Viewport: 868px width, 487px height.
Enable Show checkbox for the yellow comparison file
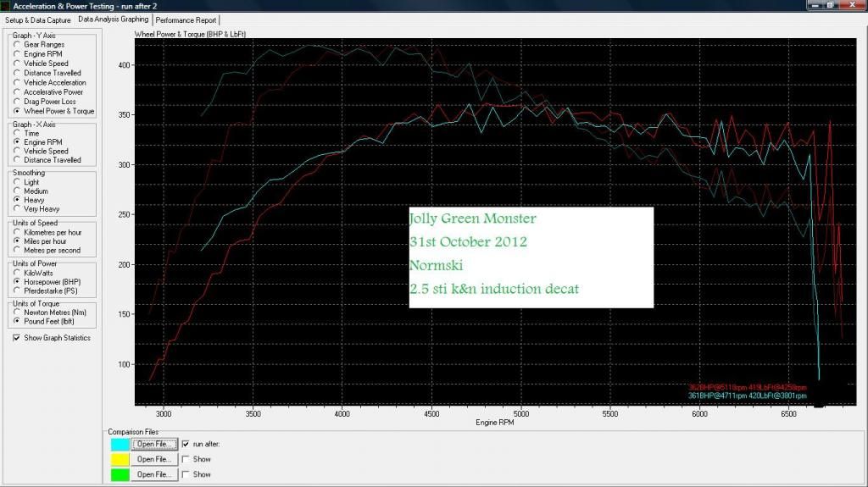click(186, 459)
